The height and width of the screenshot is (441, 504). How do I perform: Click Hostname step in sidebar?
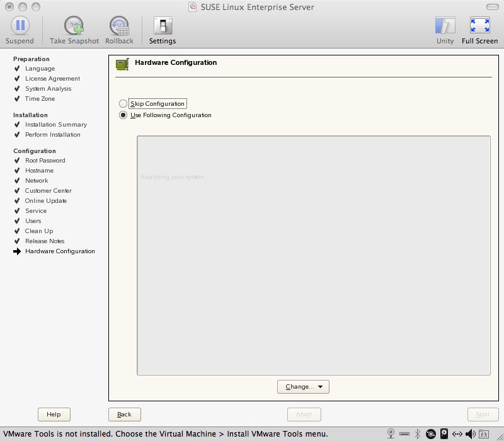pyautogui.click(x=39, y=170)
